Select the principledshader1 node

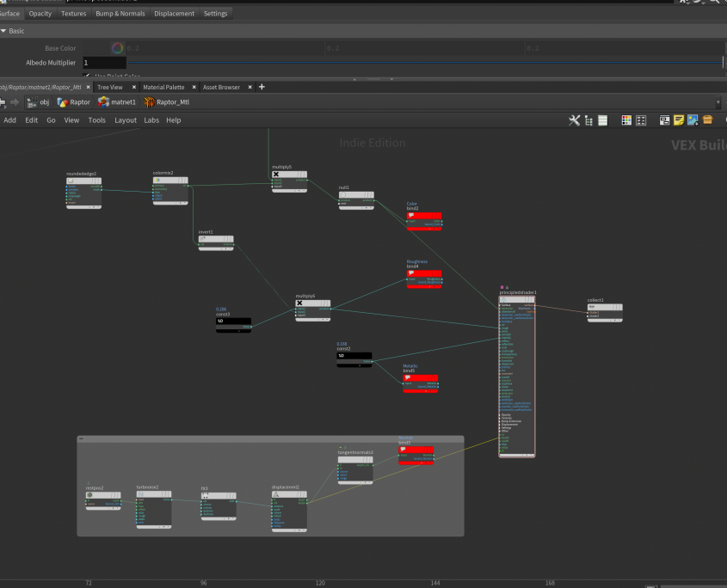tap(517, 299)
